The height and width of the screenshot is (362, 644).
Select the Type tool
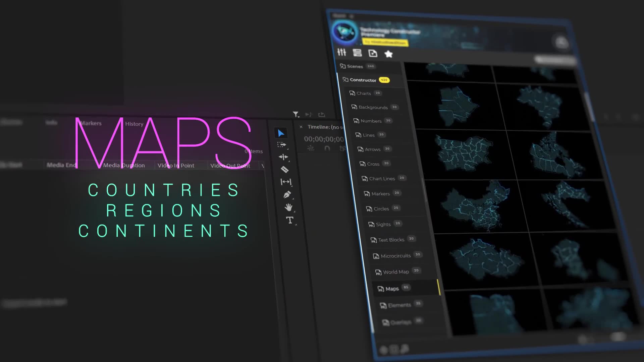coord(290,220)
